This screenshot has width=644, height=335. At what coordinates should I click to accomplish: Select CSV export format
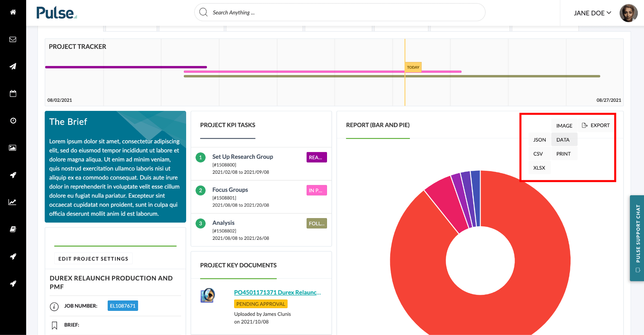point(539,154)
